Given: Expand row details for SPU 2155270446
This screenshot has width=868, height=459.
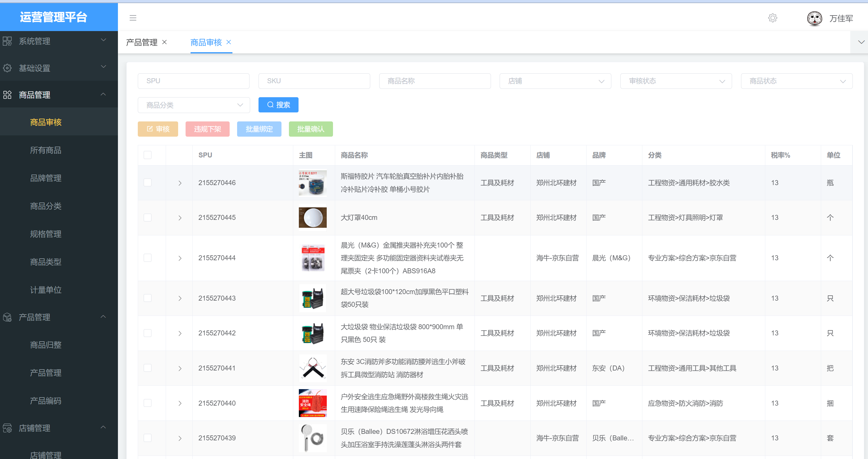Looking at the screenshot, I should tap(180, 183).
